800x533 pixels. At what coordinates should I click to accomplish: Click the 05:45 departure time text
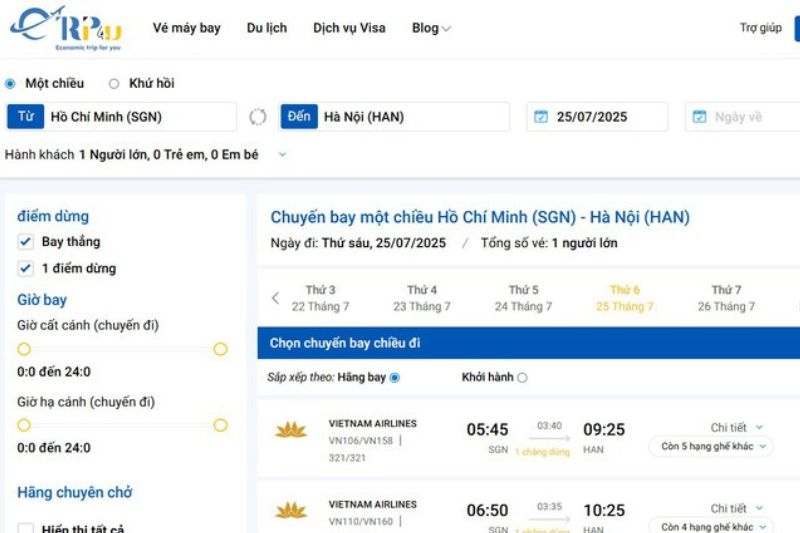coord(487,429)
